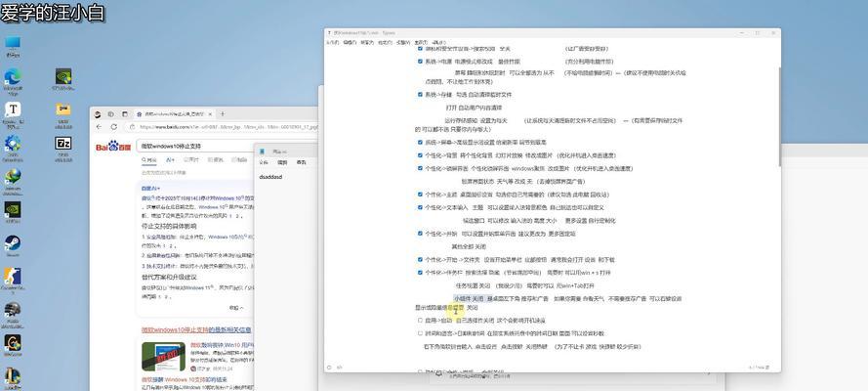Click the Notepad app icon in title bar
This screenshot has height=391, width=868.
pos(263,152)
